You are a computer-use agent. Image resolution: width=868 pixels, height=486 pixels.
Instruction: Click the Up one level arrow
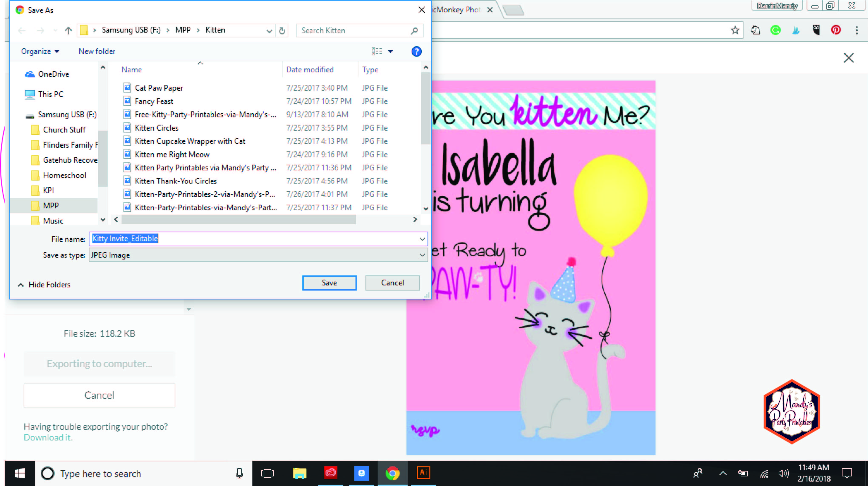[x=68, y=30]
